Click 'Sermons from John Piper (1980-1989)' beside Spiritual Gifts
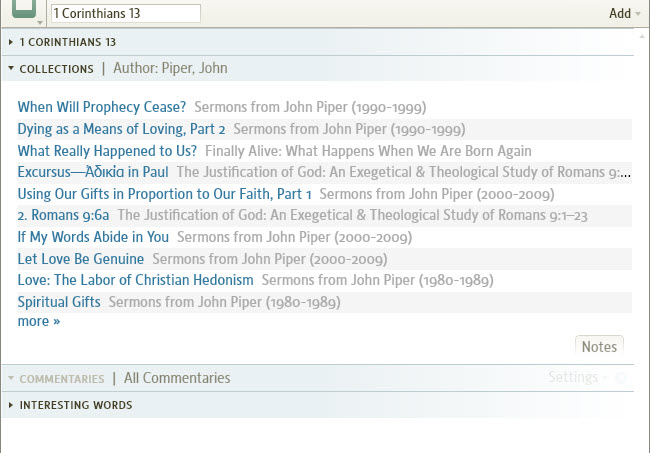This screenshot has height=453, width=650. (x=224, y=302)
